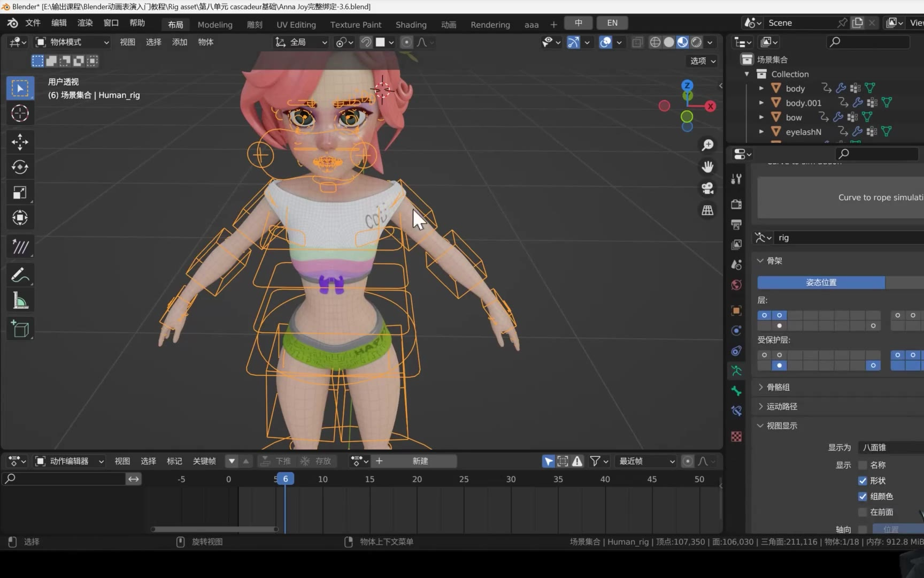This screenshot has height=578, width=924.
Task: Switch perspective/orthographic grid icon
Action: (707, 210)
